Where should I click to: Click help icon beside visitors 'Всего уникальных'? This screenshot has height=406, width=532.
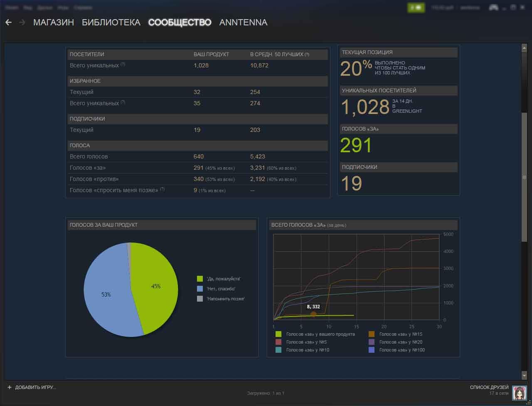123,65
